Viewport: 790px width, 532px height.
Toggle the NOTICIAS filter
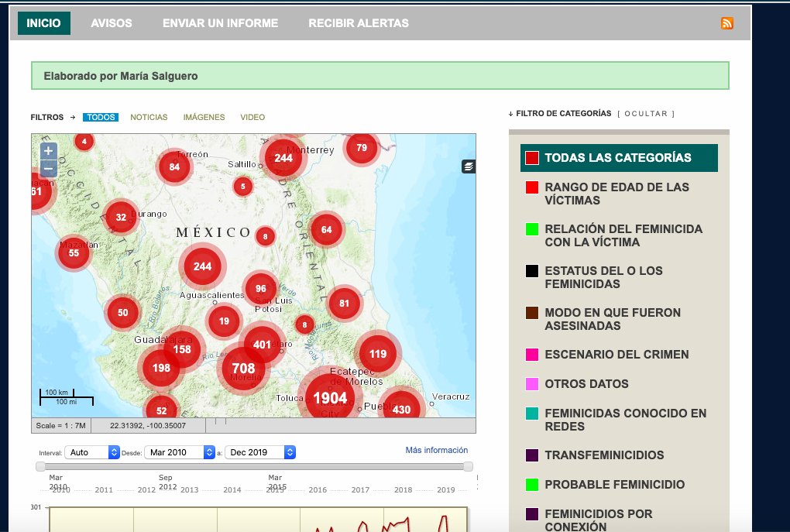(x=149, y=118)
